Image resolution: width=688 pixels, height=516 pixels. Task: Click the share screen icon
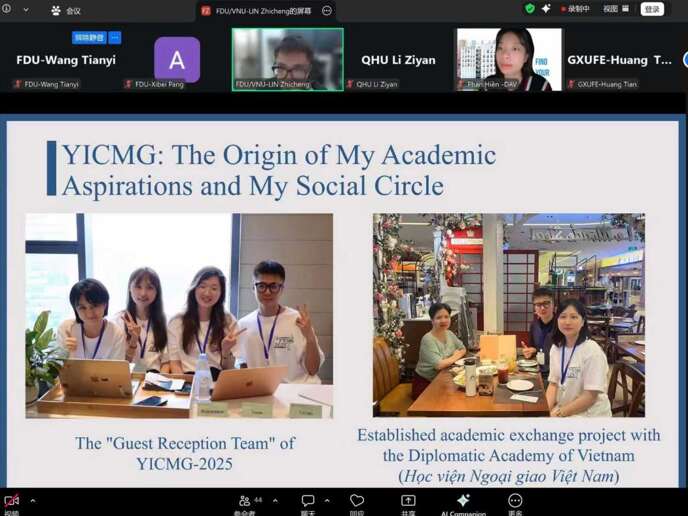click(408, 501)
